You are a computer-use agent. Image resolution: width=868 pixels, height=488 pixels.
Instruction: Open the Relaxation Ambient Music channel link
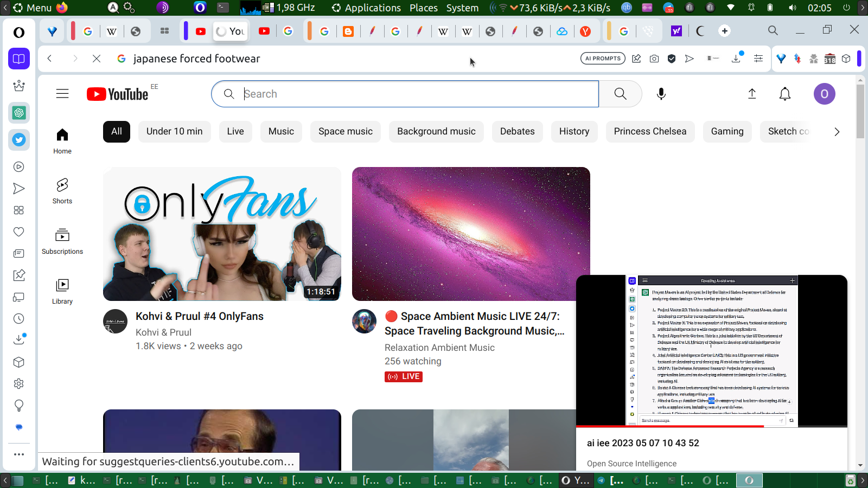(x=439, y=348)
